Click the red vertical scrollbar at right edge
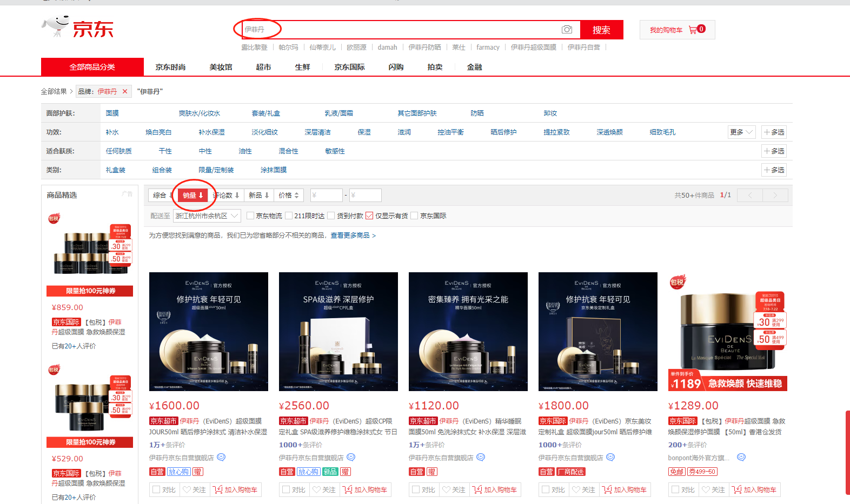 847,453
